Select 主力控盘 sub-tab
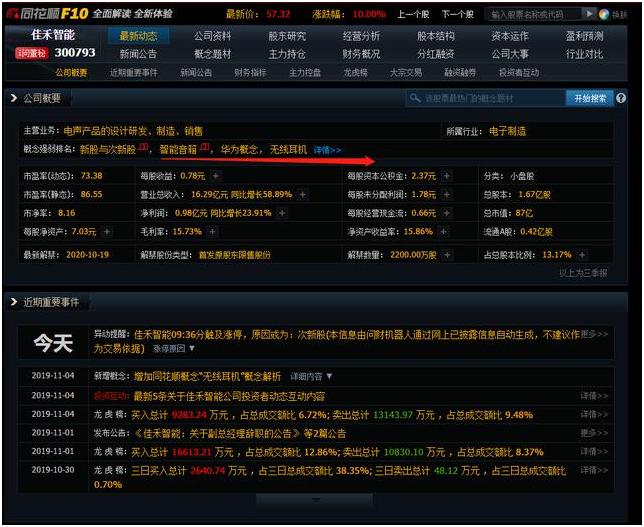Image resolution: width=644 pixels, height=527 pixels. 305,73
